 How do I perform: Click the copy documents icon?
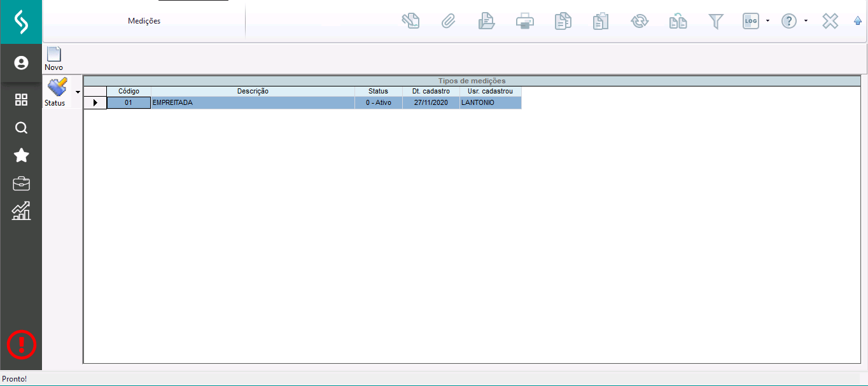pyautogui.click(x=563, y=21)
